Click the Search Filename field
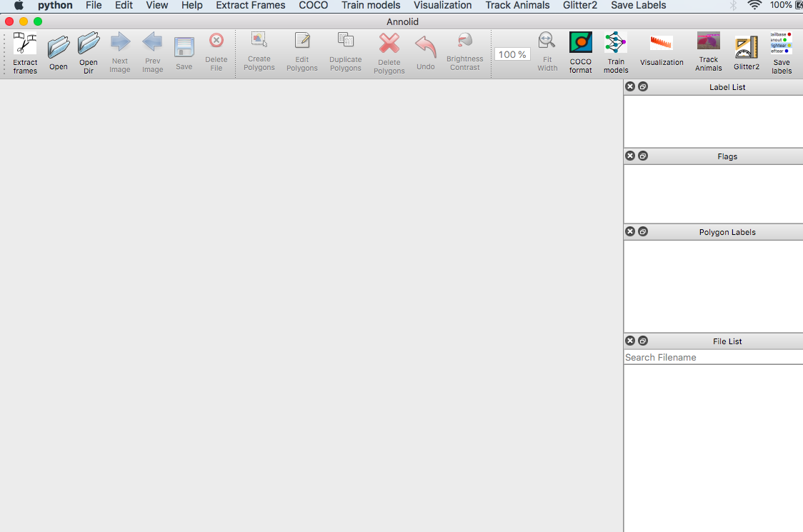The width and height of the screenshot is (803, 532). [x=713, y=357]
